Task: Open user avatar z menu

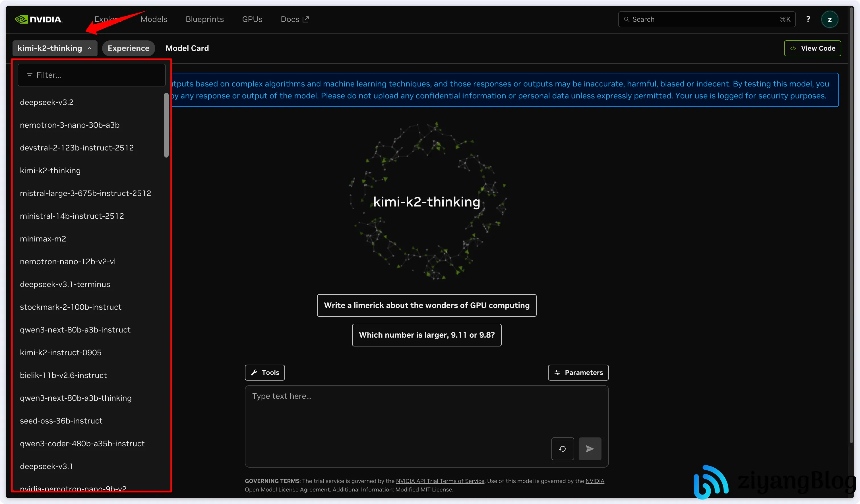Action: coord(829,19)
